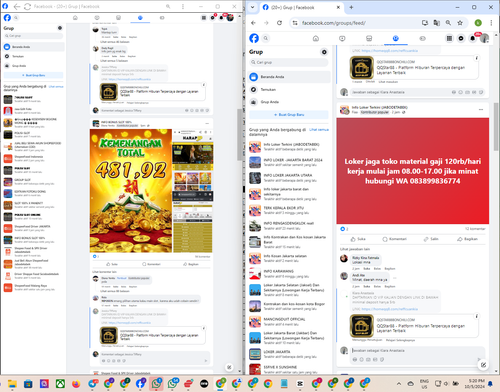Click the QQStar88 link preview thumbnail in right window

coord(361,326)
